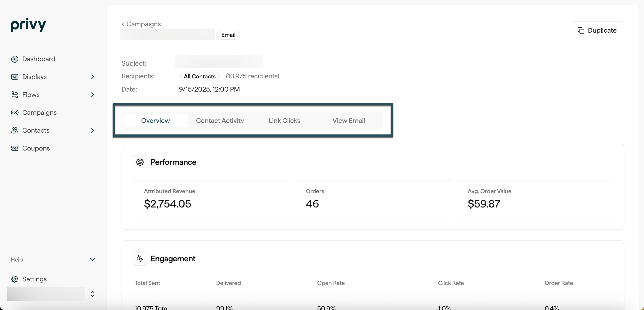Click the Flows icon in sidebar
The width and height of the screenshot is (644, 310).
(x=15, y=95)
